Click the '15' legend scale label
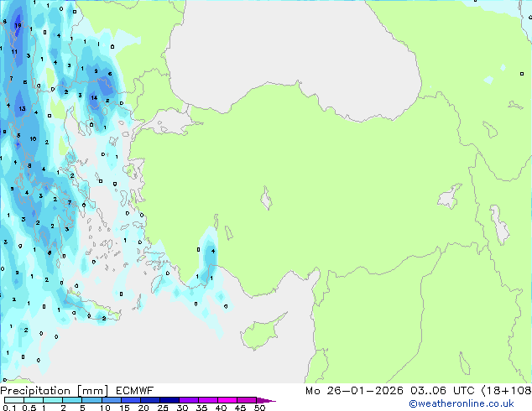The width and height of the screenshot is (532, 411). tap(124, 408)
